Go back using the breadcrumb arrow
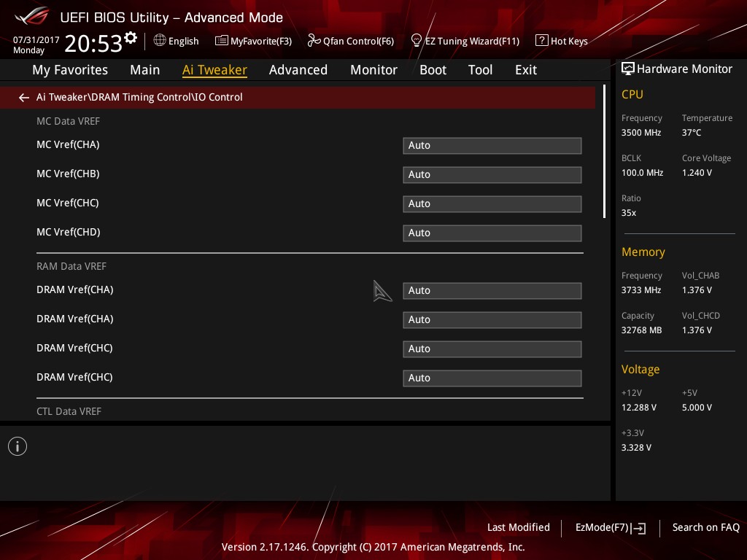The image size is (747, 560). (24, 98)
